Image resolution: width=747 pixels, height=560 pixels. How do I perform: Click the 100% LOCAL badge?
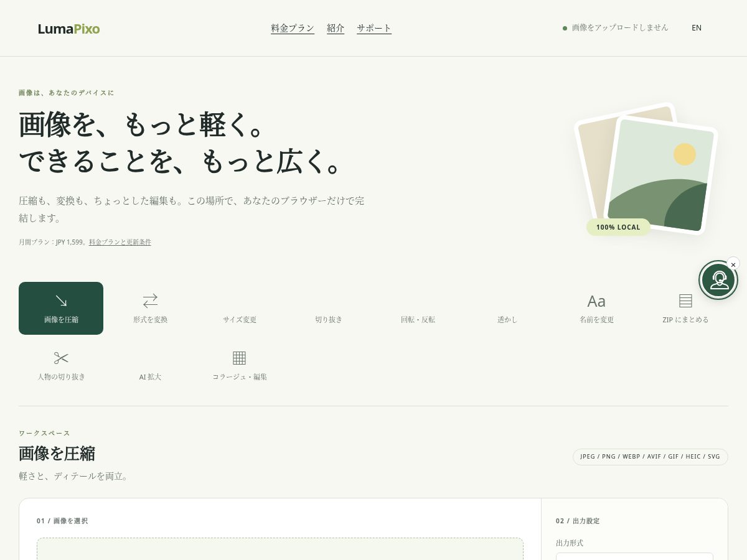tap(618, 227)
